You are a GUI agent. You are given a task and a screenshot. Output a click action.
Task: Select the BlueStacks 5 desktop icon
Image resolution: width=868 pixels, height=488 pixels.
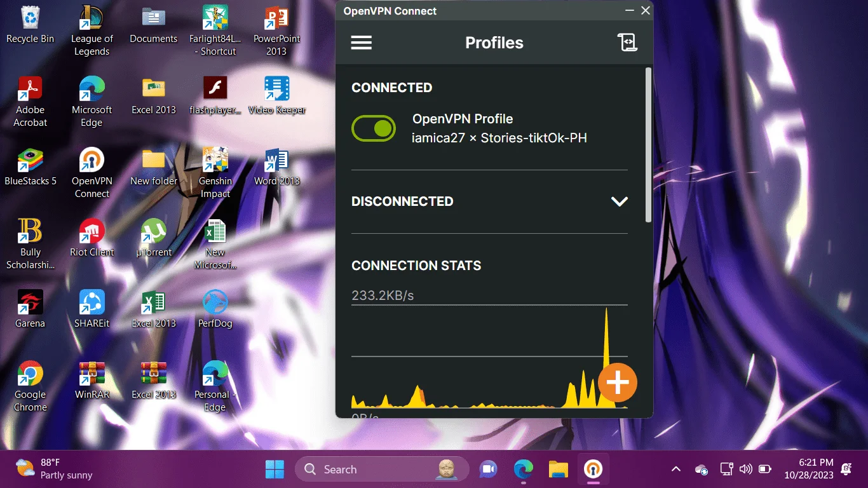(30, 166)
